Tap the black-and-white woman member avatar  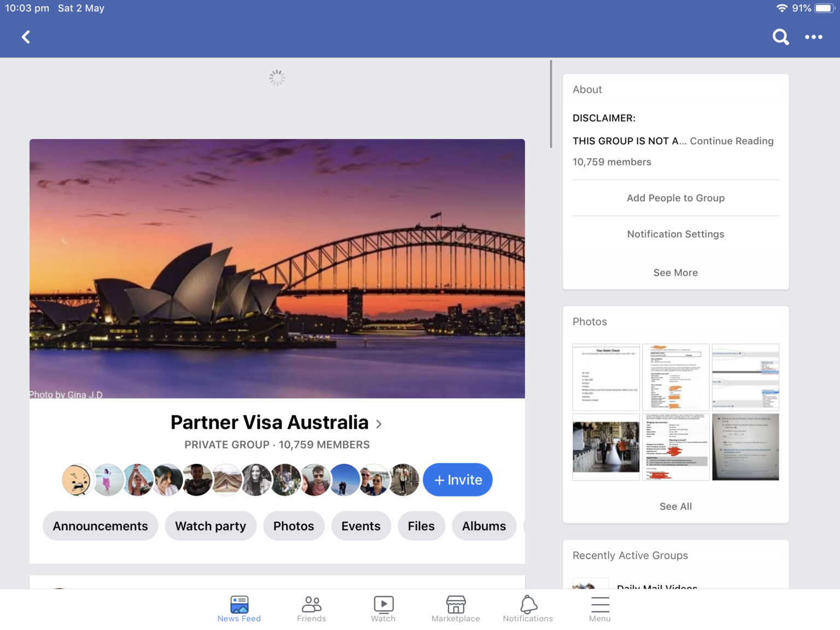255,480
